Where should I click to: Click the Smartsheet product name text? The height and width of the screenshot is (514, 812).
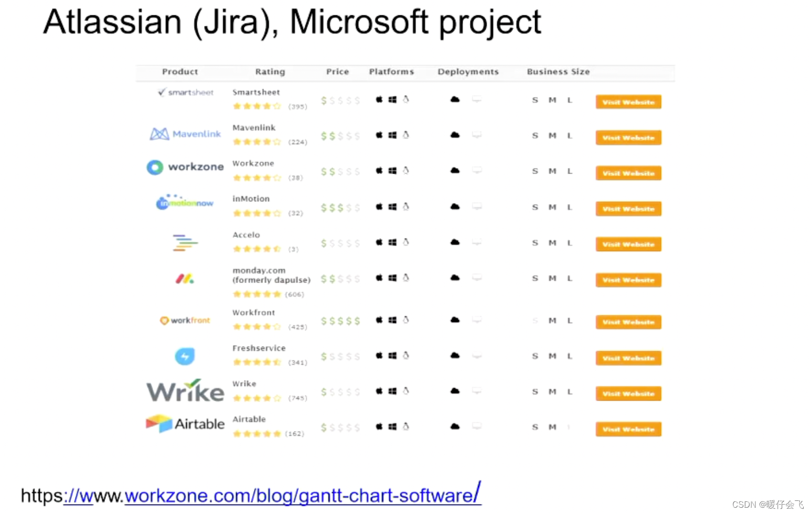coord(257,92)
